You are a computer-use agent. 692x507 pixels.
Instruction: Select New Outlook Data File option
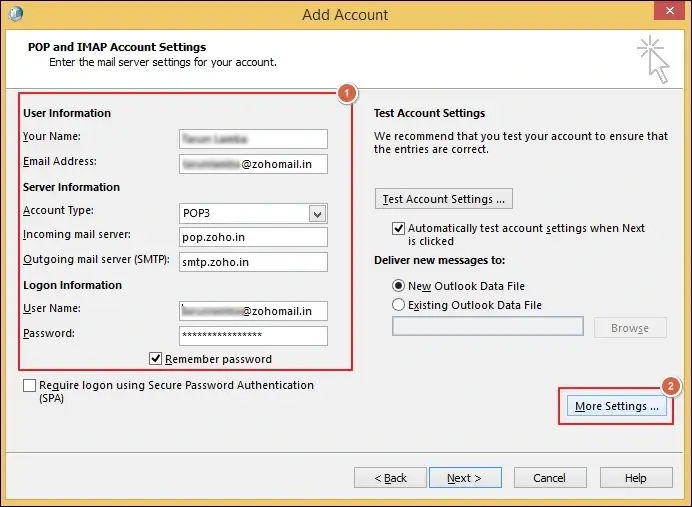point(398,286)
